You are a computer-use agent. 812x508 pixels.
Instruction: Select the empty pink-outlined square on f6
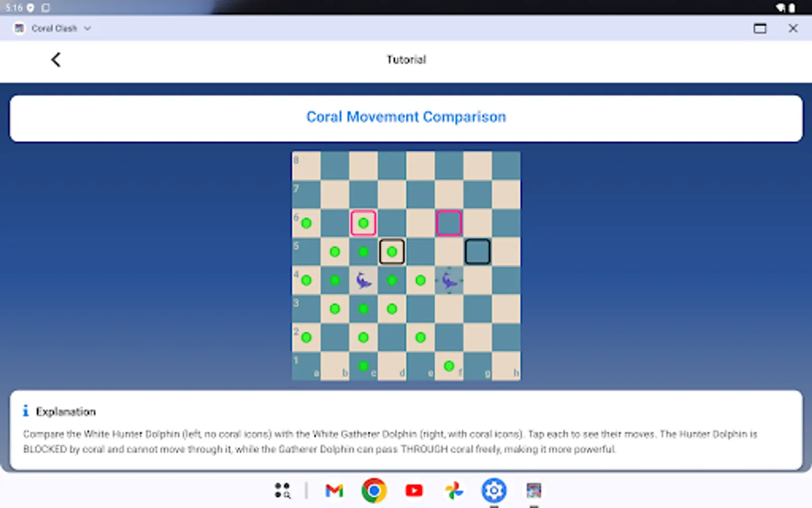tap(449, 223)
